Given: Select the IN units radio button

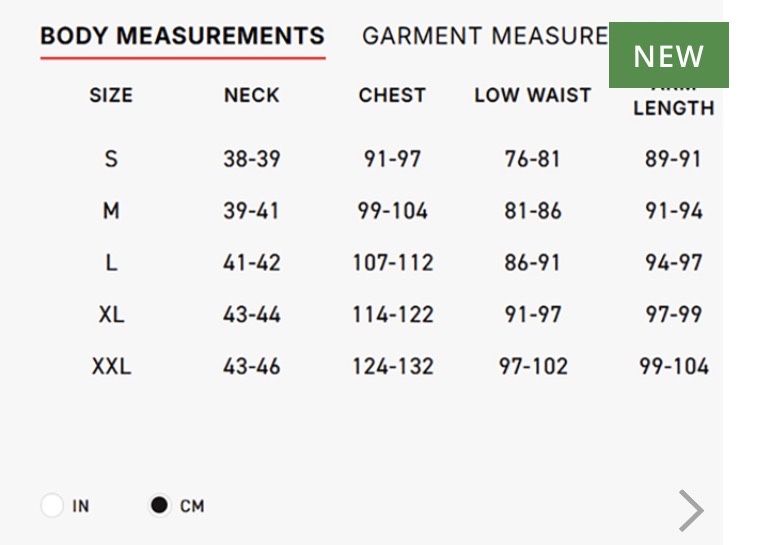Looking at the screenshot, I should 52,506.
